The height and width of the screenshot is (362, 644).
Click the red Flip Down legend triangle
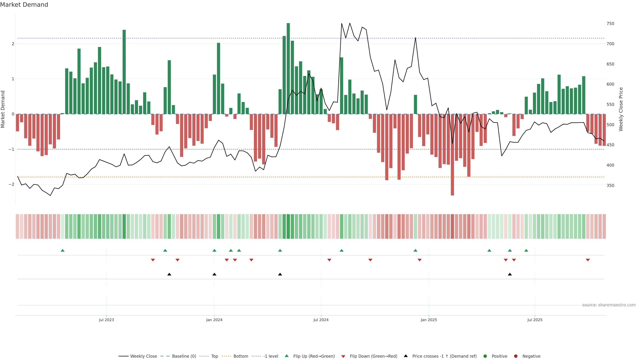[x=343, y=356]
